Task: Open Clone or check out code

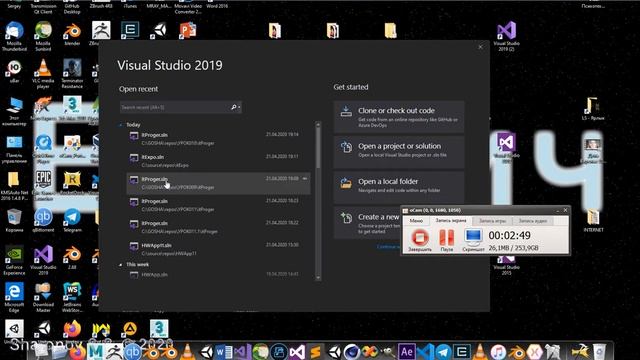Action: [399, 117]
